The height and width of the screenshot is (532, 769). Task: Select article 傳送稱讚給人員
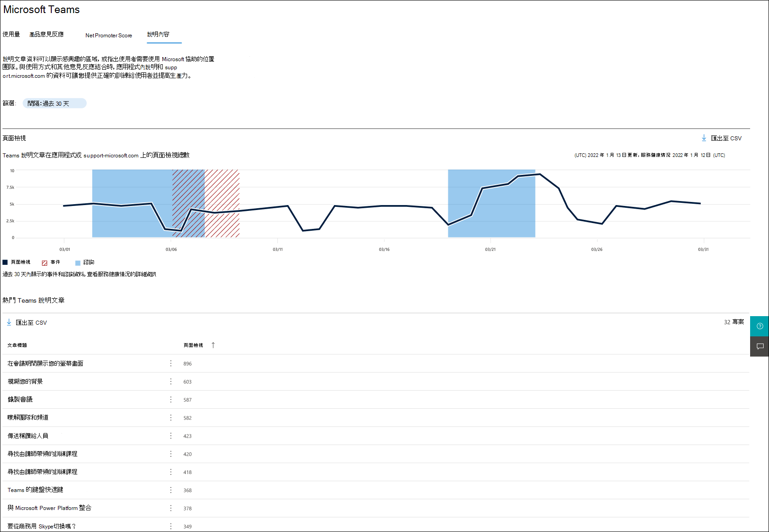(x=28, y=436)
